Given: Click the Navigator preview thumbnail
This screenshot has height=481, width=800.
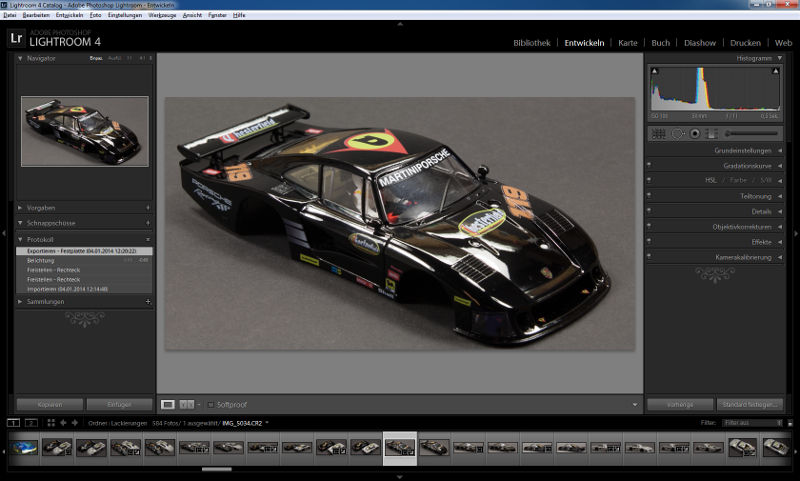Looking at the screenshot, I should [85, 131].
